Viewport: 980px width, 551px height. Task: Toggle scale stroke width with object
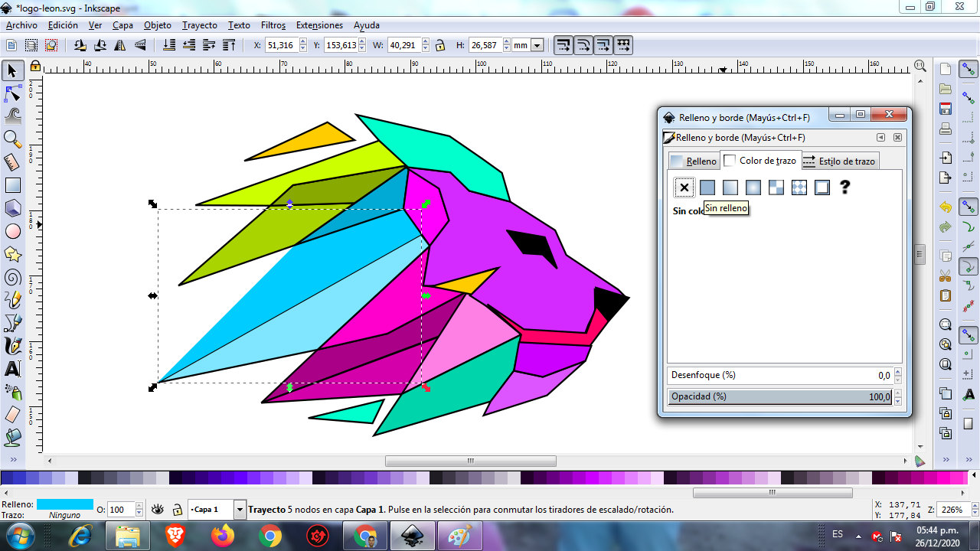point(563,45)
